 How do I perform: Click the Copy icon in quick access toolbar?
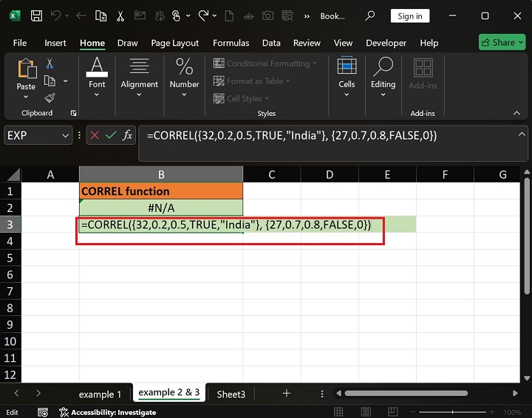coord(100,16)
